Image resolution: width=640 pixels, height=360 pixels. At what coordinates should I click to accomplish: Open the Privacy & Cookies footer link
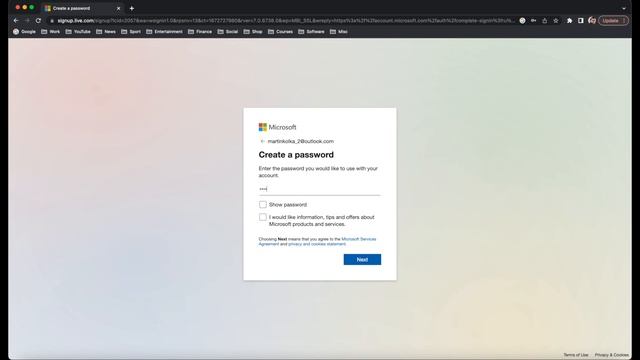tap(612, 355)
